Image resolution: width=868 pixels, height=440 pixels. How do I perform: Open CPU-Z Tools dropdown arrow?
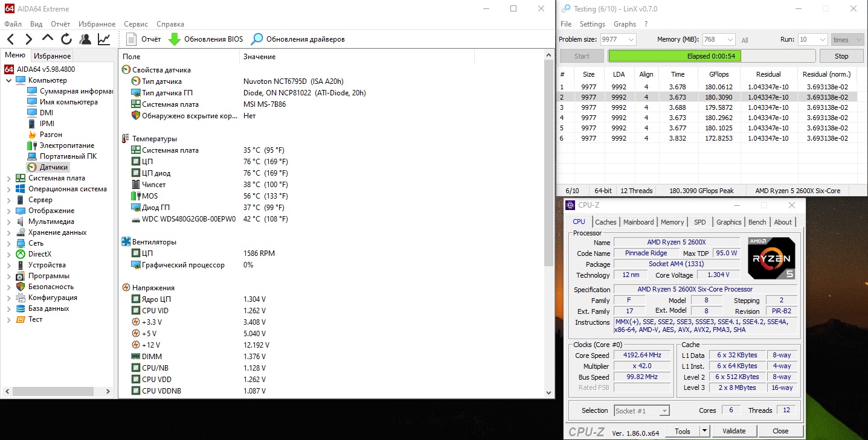704,431
